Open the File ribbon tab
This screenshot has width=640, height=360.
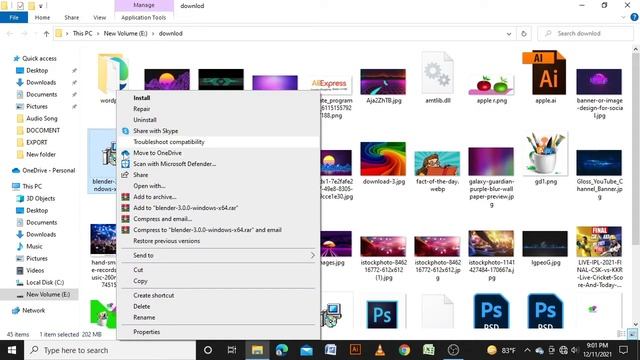(14, 18)
